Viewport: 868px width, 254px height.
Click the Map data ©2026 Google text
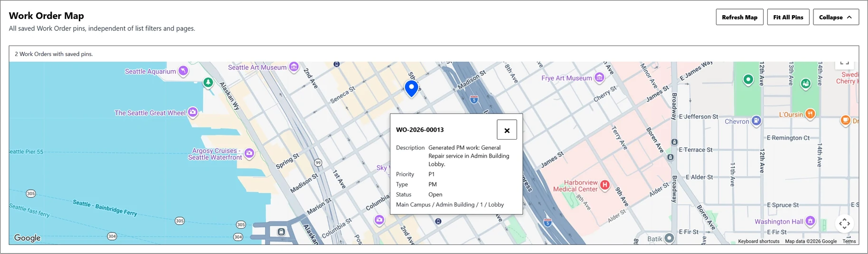pyautogui.click(x=811, y=241)
